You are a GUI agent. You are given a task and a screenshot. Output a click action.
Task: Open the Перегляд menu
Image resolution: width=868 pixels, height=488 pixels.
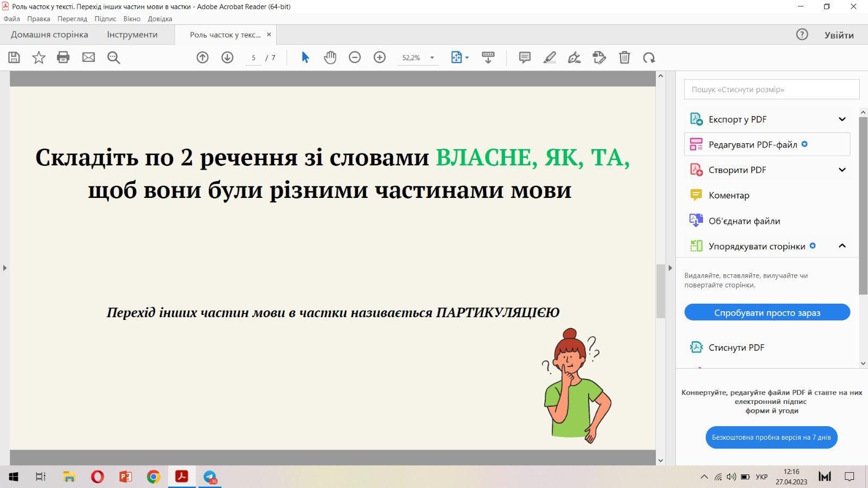(x=72, y=18)
